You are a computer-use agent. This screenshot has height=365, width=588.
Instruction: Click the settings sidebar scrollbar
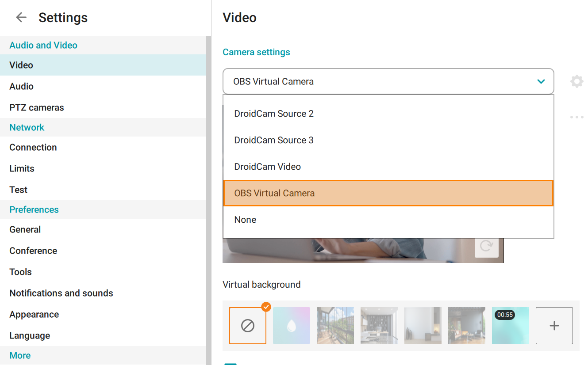208,199
